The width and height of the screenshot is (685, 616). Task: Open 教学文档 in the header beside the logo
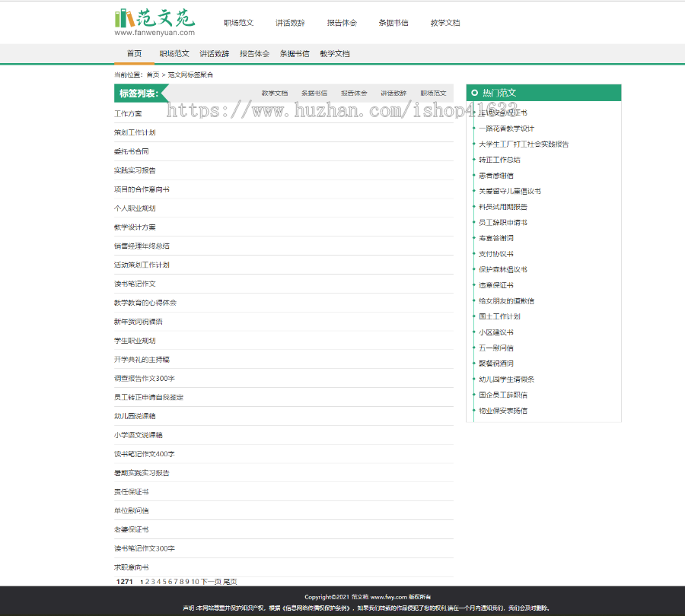pyautogui.click(x=445, y=23)
